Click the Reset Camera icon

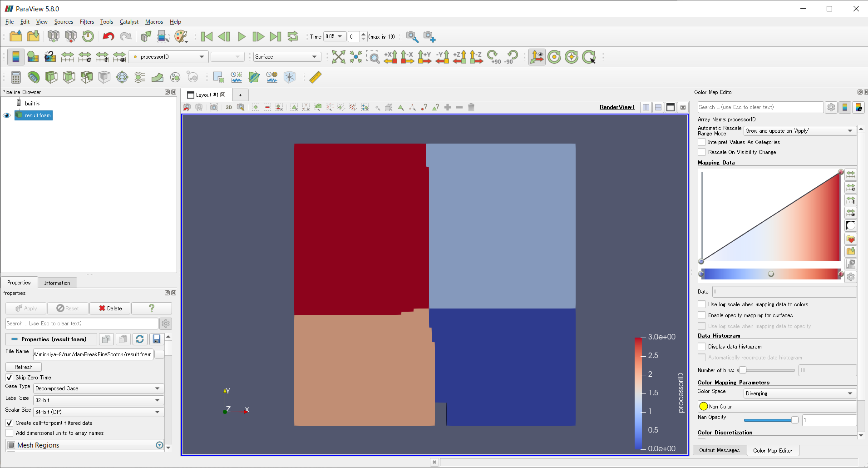338,57
